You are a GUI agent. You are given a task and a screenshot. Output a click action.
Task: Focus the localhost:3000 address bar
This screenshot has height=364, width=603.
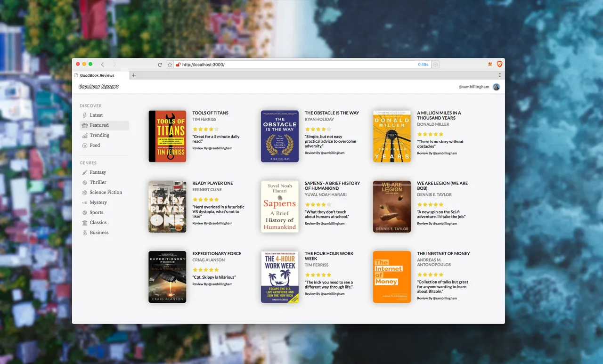pos(303,65)
